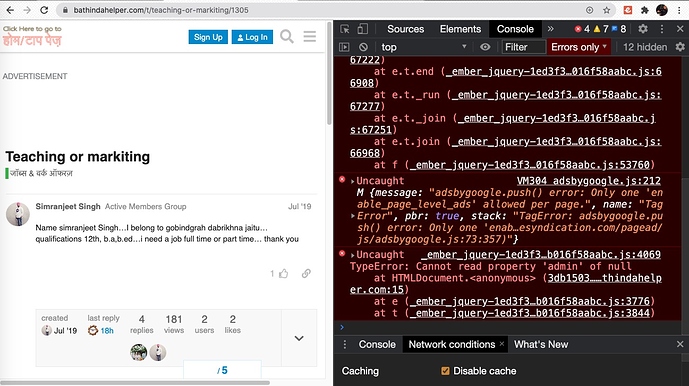The image size is (689, 386).
Task: Click the site logo to go home
Action: (x=32, y=36)
